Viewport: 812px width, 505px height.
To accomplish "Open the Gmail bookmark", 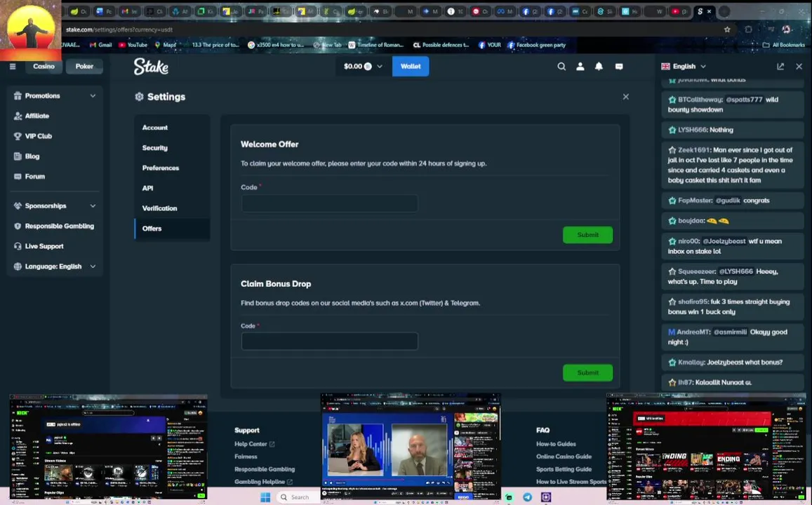I will click(x=101, y=45).
